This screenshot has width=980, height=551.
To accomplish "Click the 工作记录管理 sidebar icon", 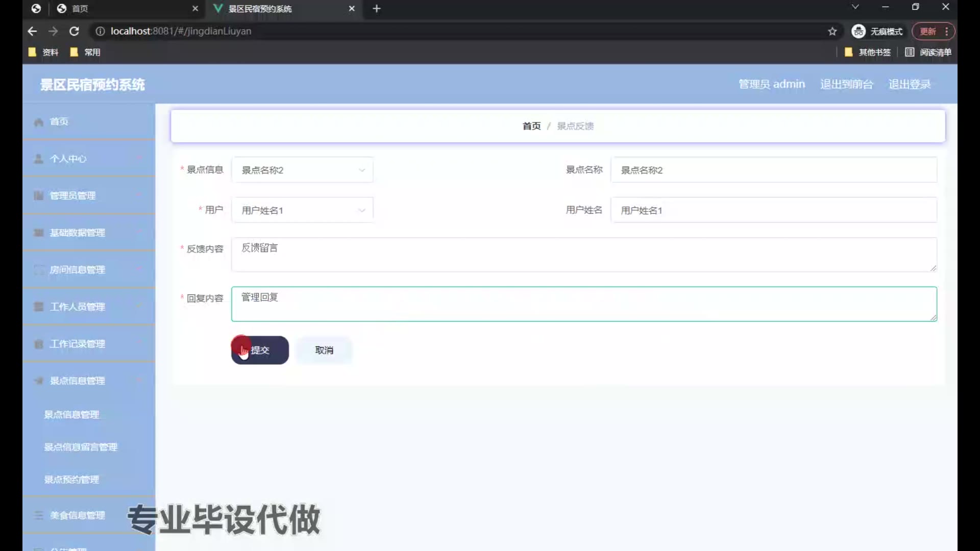I will 38,344.
